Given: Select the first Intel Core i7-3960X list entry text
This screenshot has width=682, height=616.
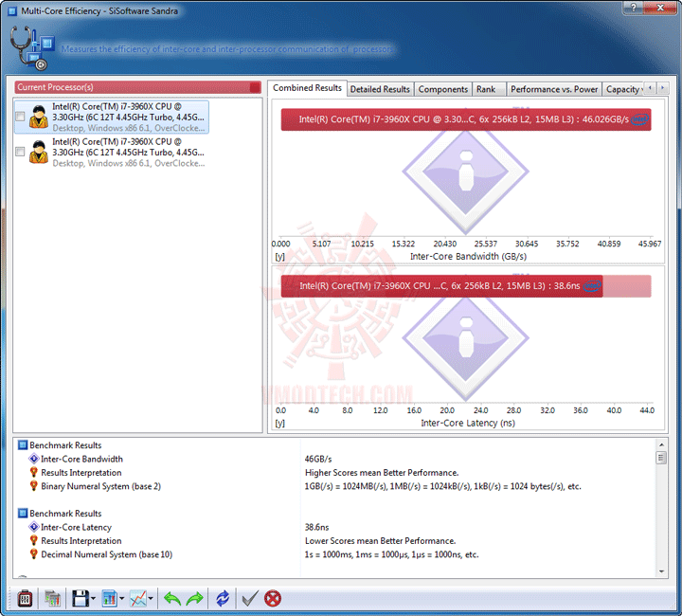Looking at the screenshot, I should coord(128,117).
